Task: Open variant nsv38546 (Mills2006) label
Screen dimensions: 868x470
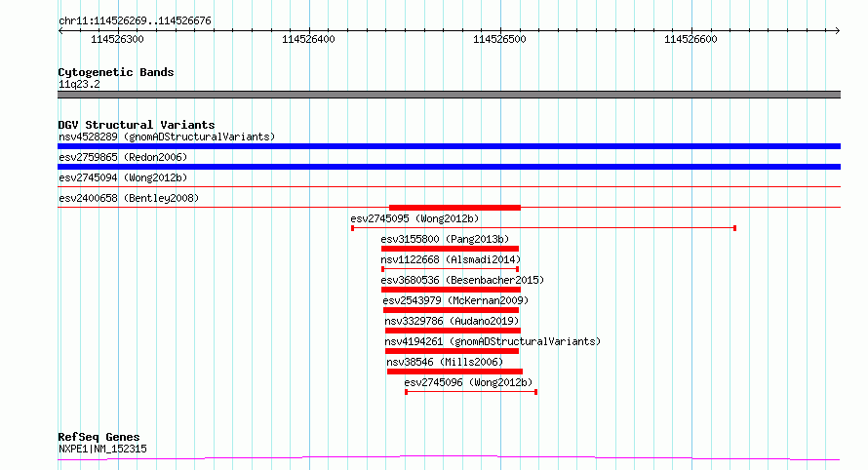Action: tap(445, 362)
